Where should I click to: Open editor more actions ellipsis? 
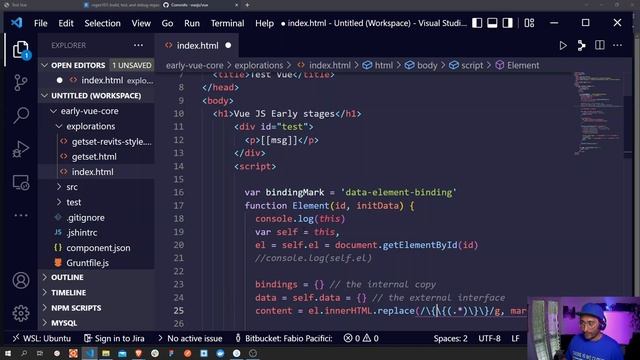tap(617, 45)
